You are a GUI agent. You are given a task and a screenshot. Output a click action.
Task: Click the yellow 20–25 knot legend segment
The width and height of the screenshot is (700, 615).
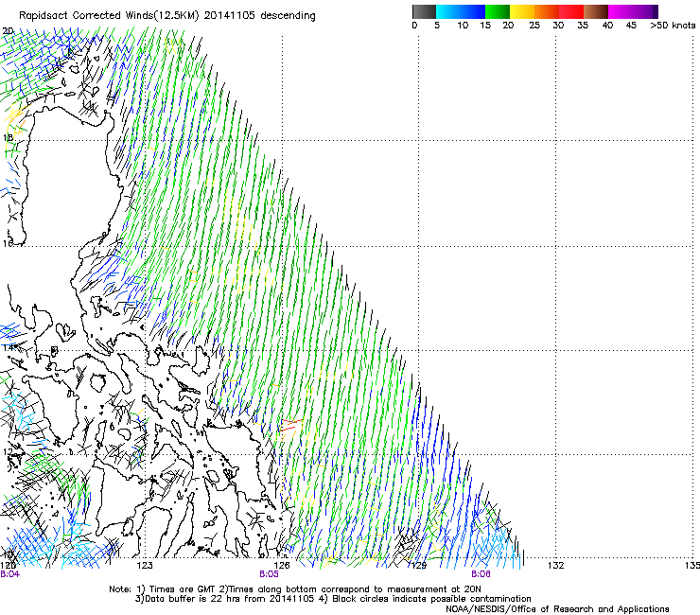click(522, 11)
